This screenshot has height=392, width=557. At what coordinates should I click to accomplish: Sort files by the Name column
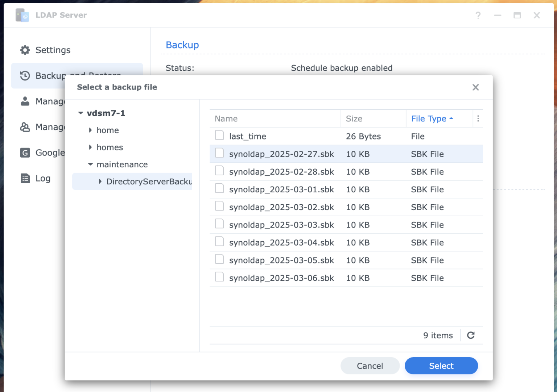point(226,118)
